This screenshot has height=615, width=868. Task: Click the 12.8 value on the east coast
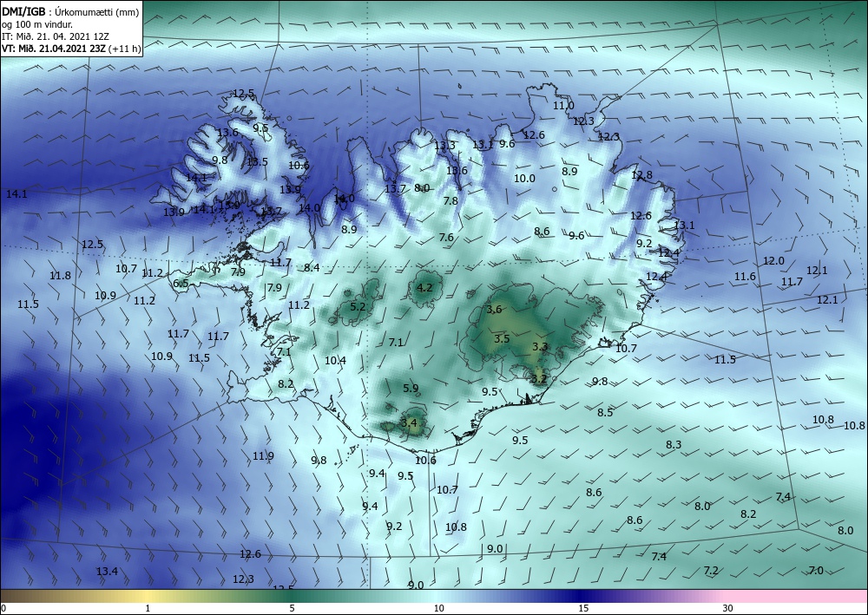coord(641,174)
